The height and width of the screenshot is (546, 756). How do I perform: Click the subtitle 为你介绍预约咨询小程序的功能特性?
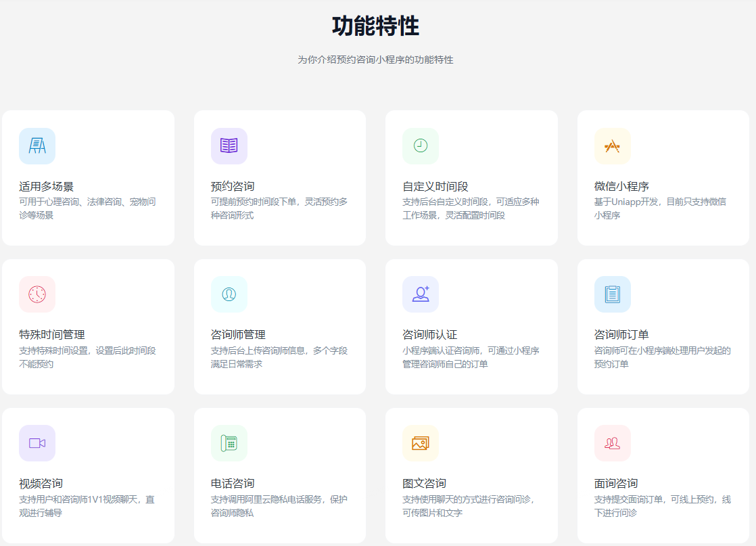(375, 60)
